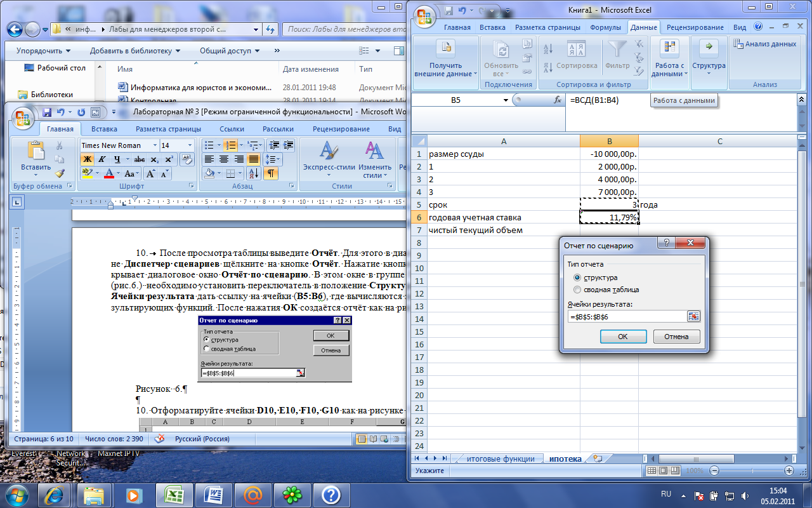The image size is (812, 508).
Task: Click the Italic (К) button in Word
Action: (x=103, y=159)
